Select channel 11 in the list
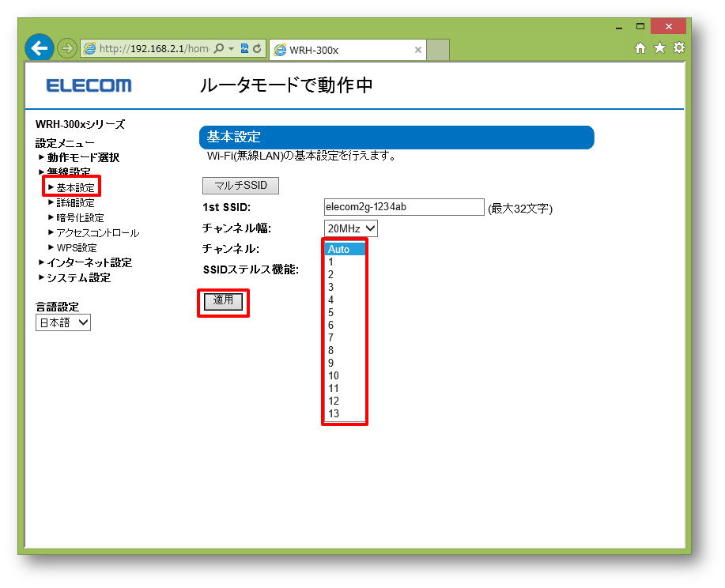Viewport: 725px width, 588px height. tap(345, 388)
